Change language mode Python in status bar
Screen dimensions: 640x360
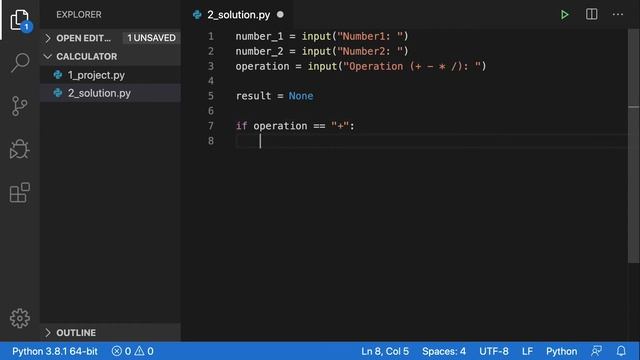click(562, 351)
